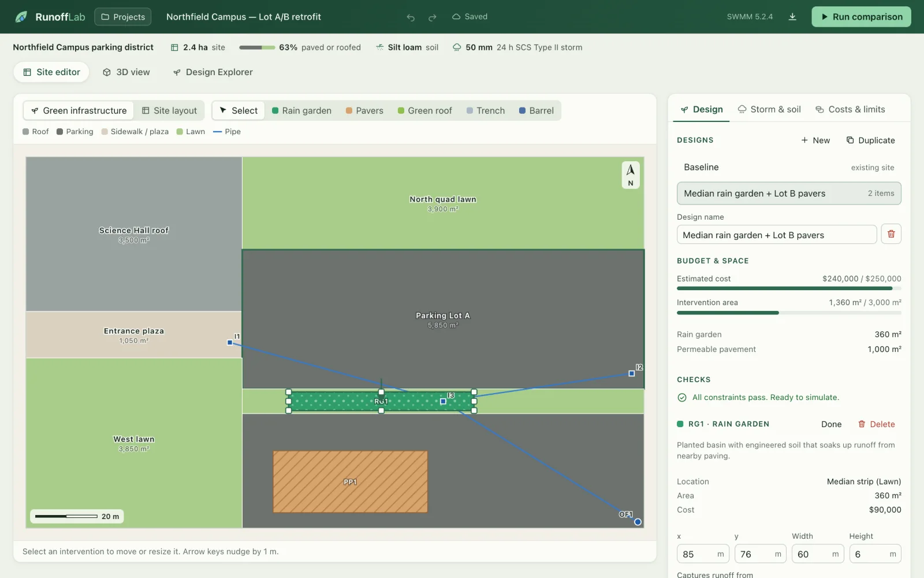The width and height of the screenshot is (924, 578).
Task: Click the 50 mm storm cloud icon
Action: click(x=457, y=47)
